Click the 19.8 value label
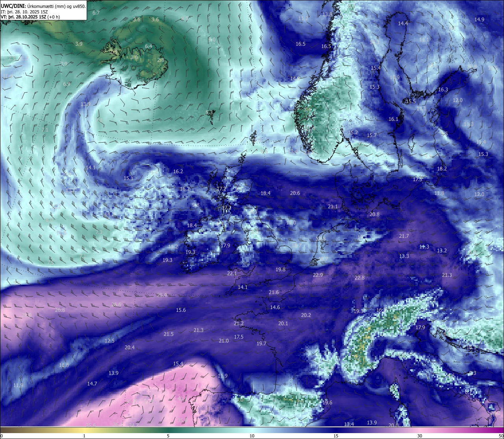 [x=280, y=270]
